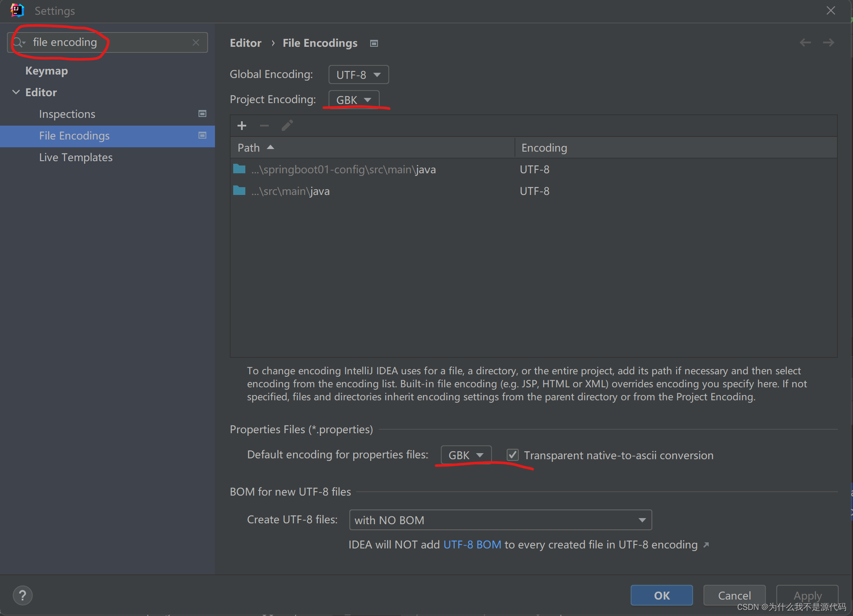This screenshot has width=853, height=616.
Task: Click the Add path plus icon
Action: click(242, 126)
